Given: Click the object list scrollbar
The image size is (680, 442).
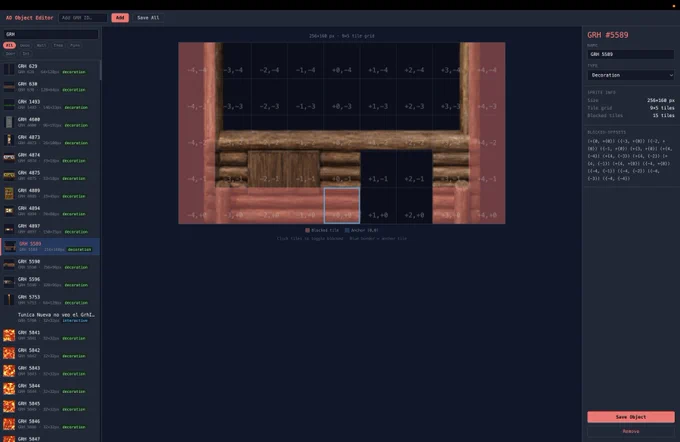Looking at the screenshot, I should point(101,70).
